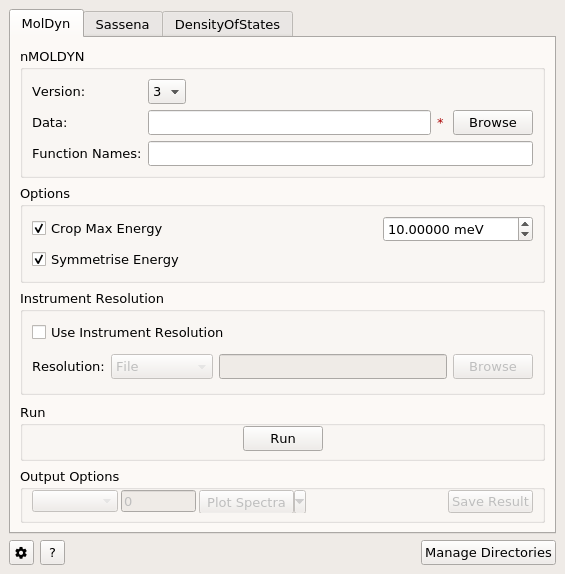565x574 pixels.
Task: Switch to the Sassena tab
Action: [x=122, y=25]
